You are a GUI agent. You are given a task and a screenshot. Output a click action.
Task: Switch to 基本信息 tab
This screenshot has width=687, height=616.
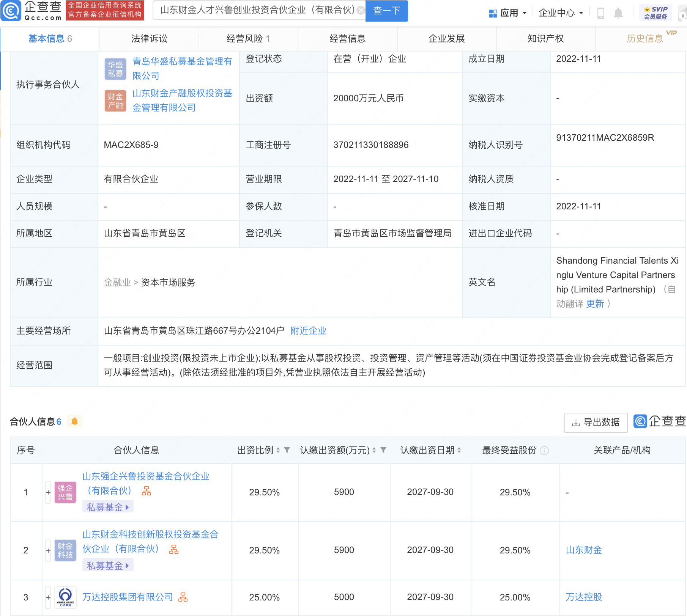coord(50,39)
